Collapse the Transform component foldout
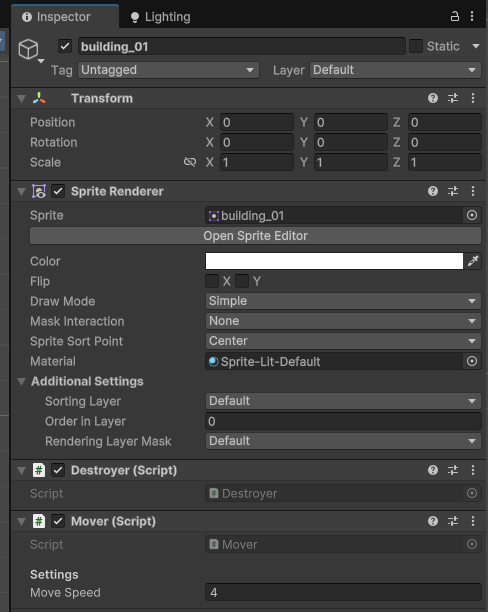This screenshot has height=612, width=488. tap(21, 98)
